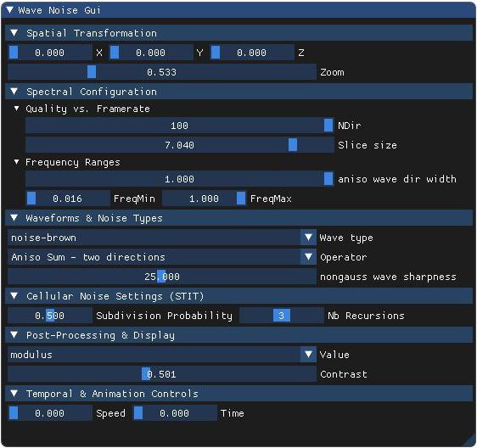Click the aniso wave dir width slider
Screen dimensions: 477x448
179,179
